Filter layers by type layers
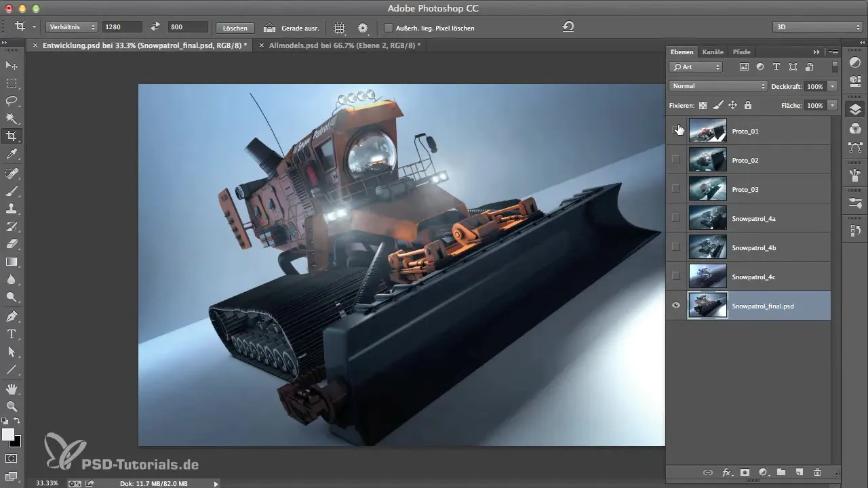Viewport: 868px width, 488px height. (776, 66)
